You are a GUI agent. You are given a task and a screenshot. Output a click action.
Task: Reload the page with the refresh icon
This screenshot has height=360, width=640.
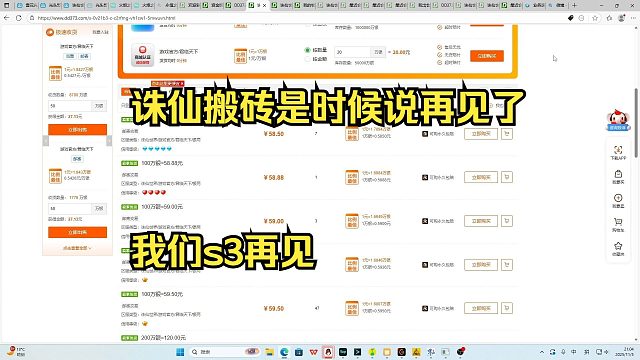[x=19, y=18]
